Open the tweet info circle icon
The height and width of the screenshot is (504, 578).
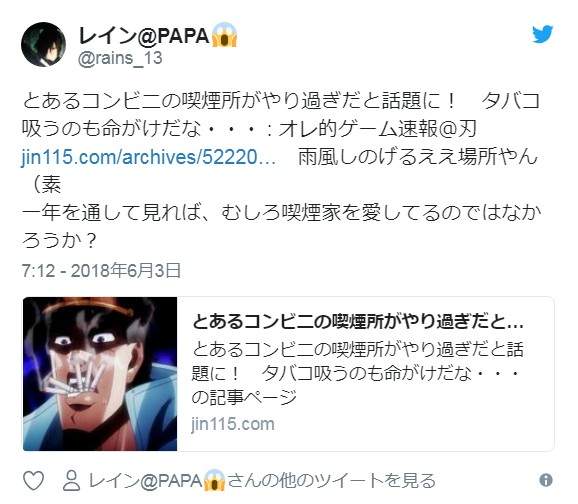[546, 480]
